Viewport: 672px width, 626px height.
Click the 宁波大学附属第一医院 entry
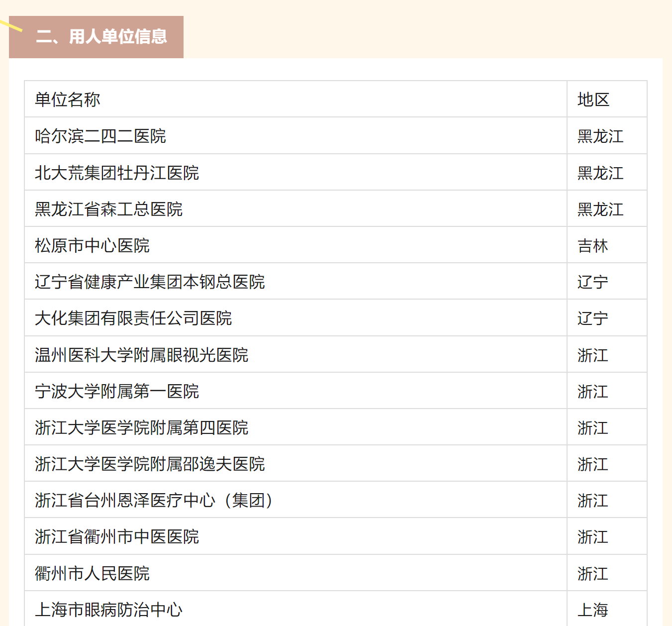[x=117, y=391]
